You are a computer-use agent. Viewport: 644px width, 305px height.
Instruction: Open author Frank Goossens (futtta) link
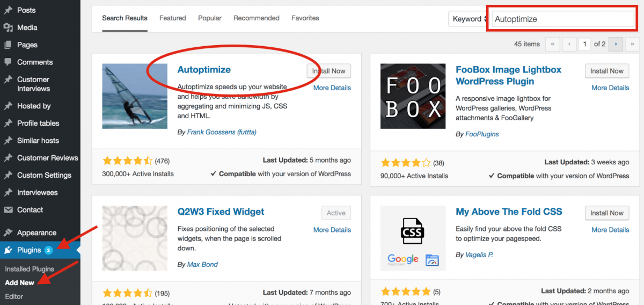click(222, 132)
